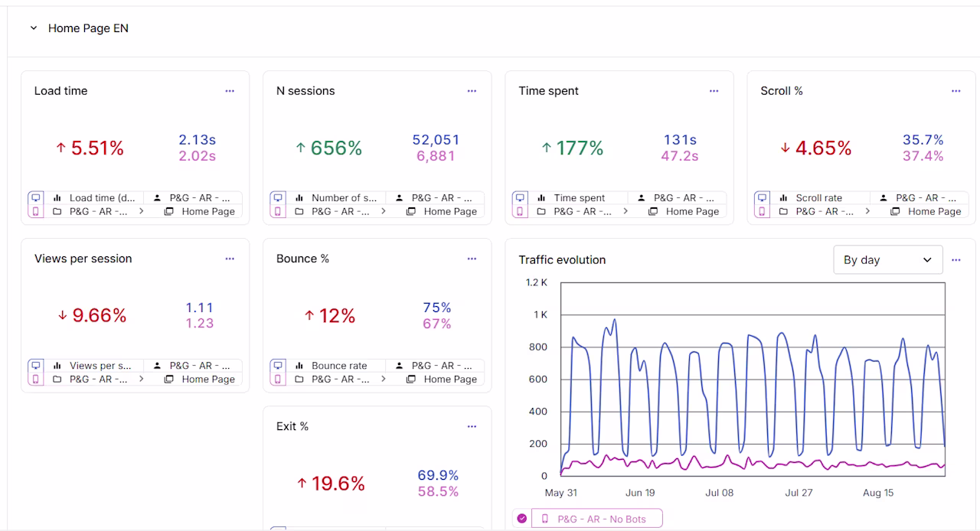Click the Time spent metric label in card footer
This screenshot has width=980, height=531.
(x=580, y=197)
